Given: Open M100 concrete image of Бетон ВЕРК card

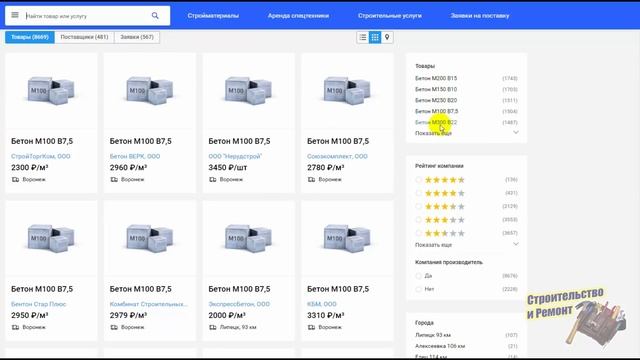Looking at the screenshot, I should click(150, 90).
